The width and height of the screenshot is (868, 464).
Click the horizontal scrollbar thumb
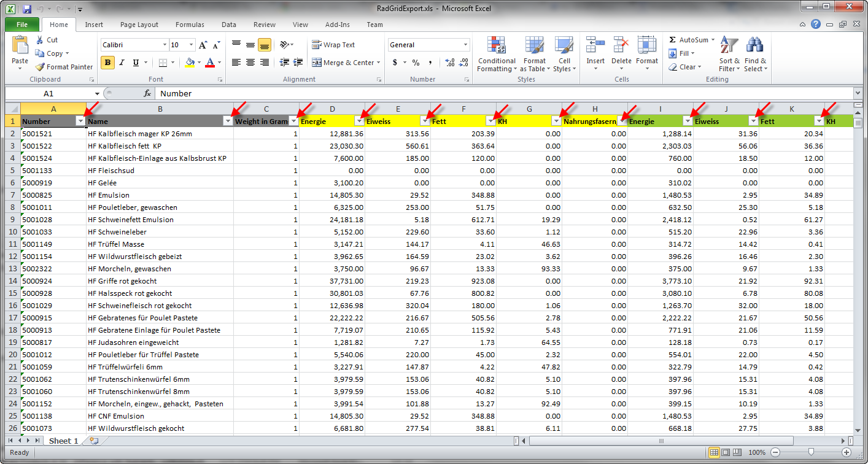661,441
